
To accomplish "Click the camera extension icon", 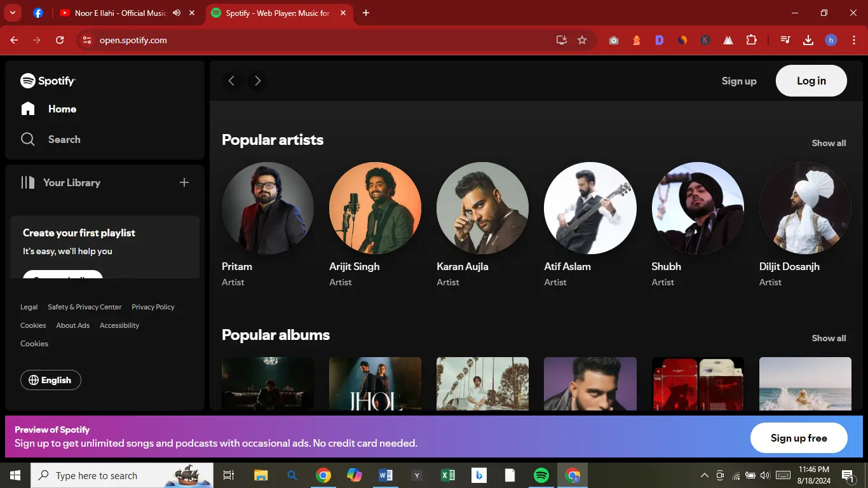I will click(x=614, y=40).
